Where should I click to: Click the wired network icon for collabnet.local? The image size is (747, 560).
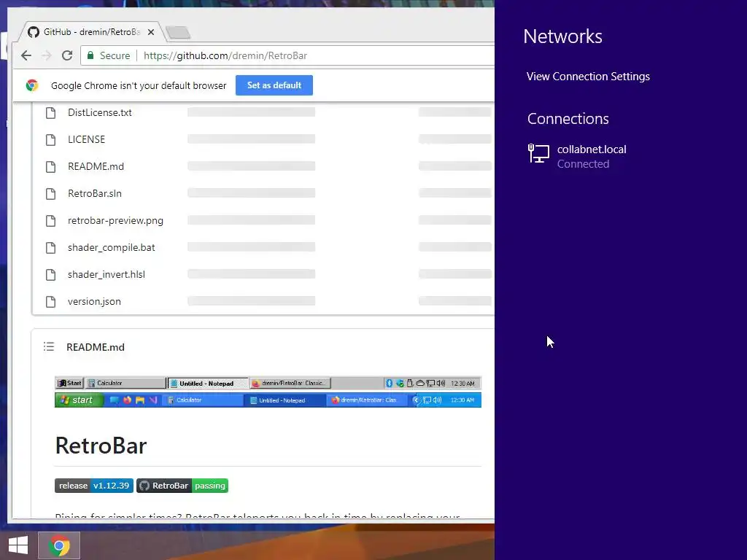pyautogui.click(x=538, y=154)
